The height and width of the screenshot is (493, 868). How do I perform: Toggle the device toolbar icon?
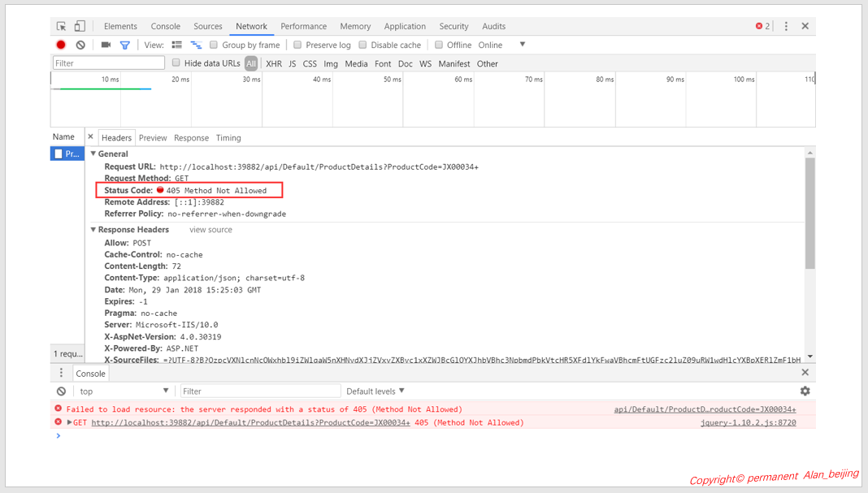click(80, 26)
